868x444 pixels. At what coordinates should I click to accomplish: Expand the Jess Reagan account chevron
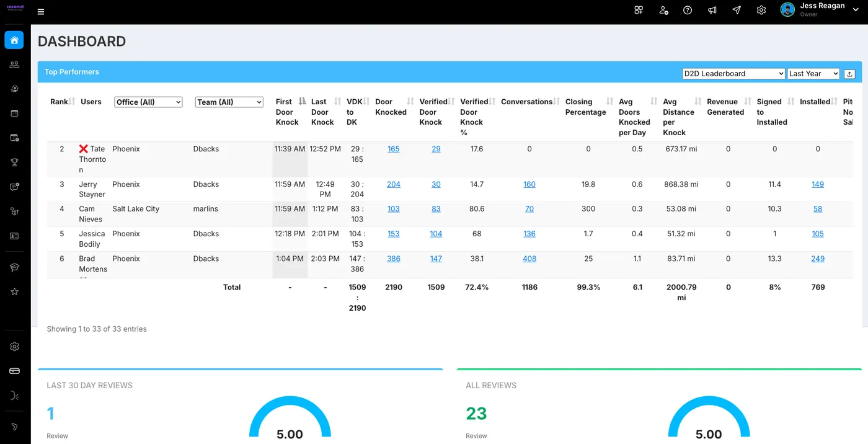click(x=855, y=9)
